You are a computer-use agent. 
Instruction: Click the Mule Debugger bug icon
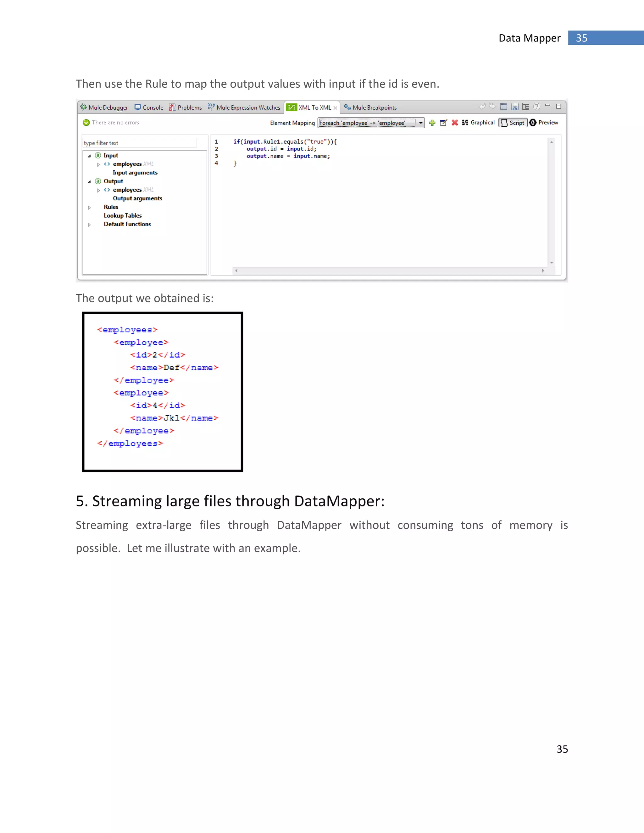click(83, 107)
